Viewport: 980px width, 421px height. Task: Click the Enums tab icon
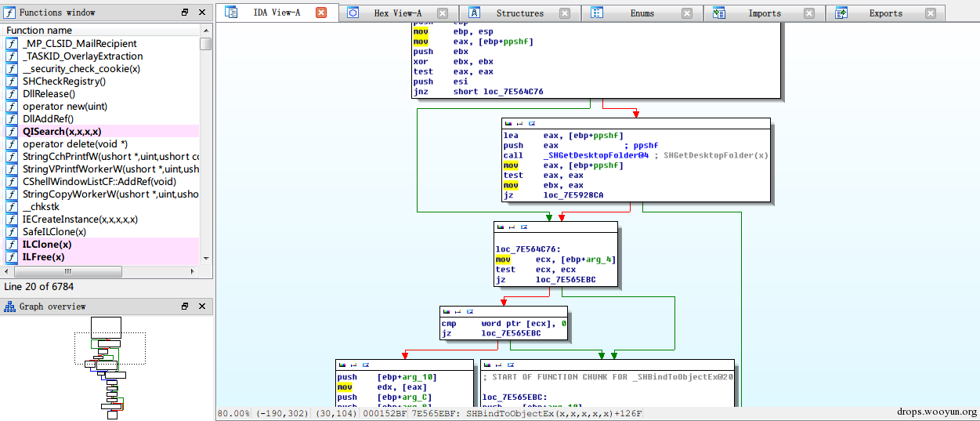[597, 13]
